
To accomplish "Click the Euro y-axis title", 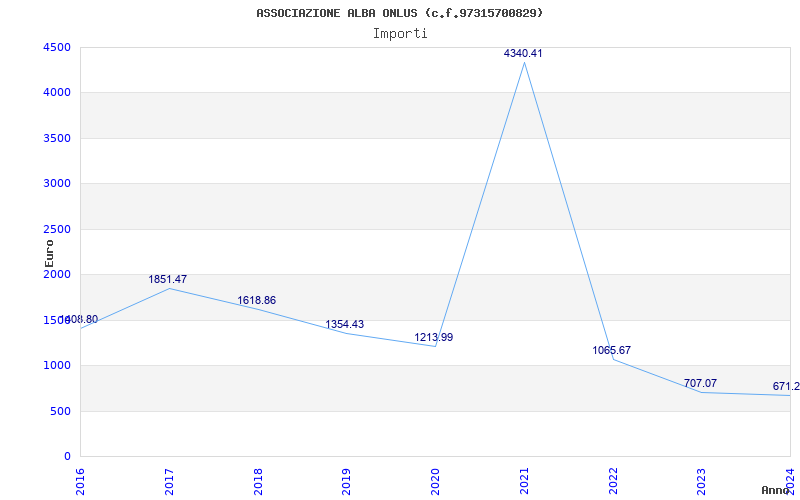I will tap(49, 253).
